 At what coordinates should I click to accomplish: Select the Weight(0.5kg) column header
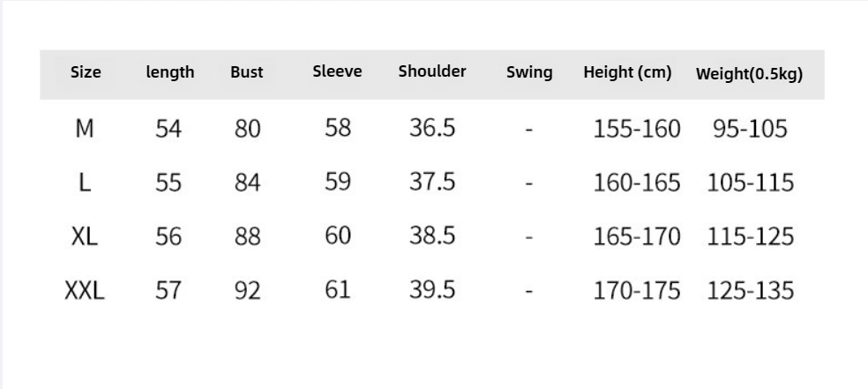[x=749, y=73]
